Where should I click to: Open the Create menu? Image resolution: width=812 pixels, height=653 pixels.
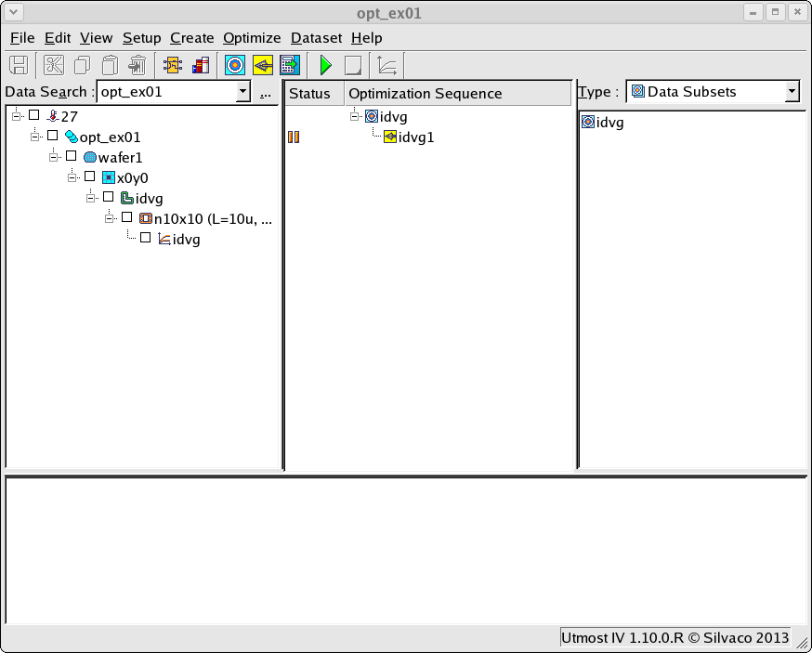pos(192,38)
